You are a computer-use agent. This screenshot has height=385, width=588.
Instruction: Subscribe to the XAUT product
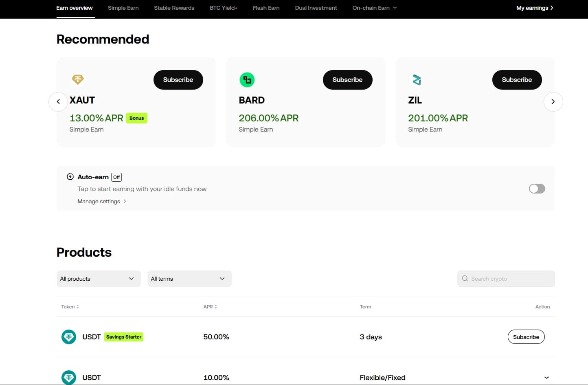point(178,80)
